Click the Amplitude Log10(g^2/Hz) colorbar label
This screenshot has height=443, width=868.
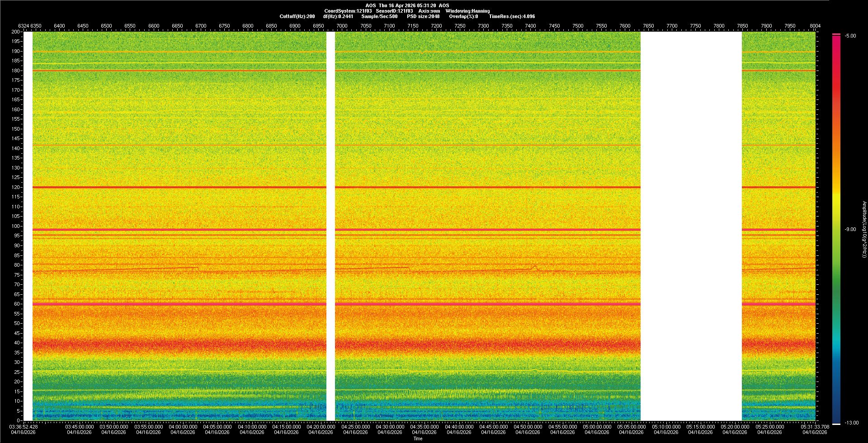tap(864, 229)
